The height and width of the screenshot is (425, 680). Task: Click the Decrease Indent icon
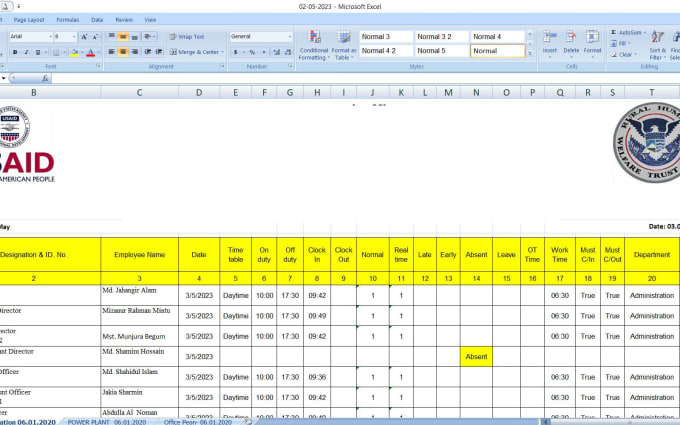point(147,52)
